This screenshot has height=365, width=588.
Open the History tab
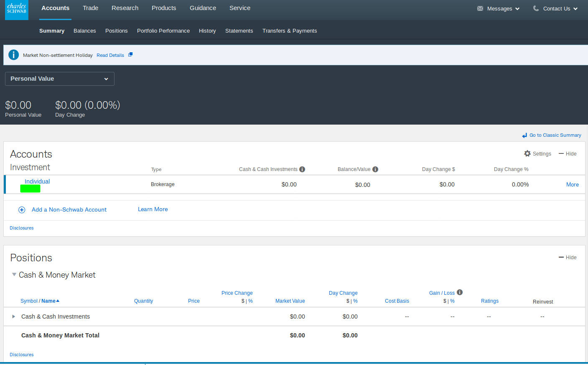207,31
